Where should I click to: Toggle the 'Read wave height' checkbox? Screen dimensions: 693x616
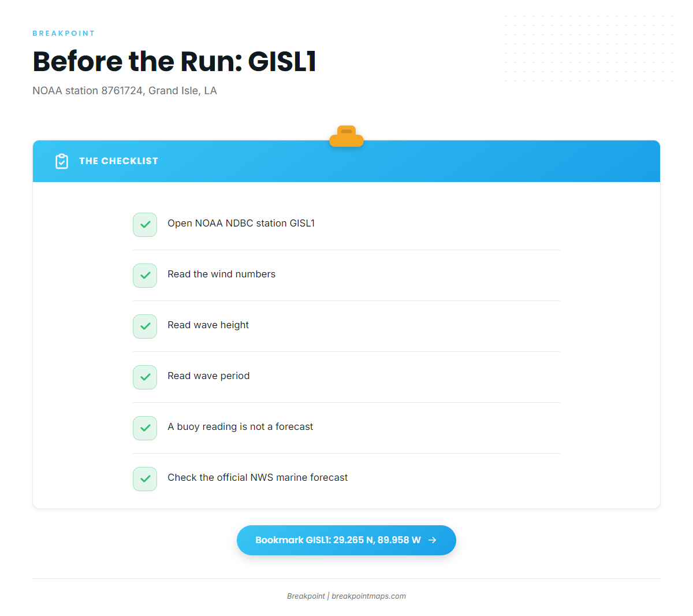(x=145, y=326)
